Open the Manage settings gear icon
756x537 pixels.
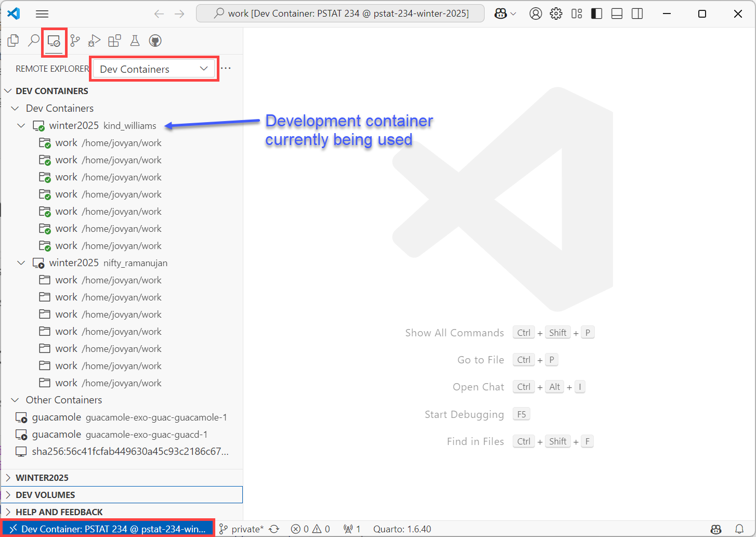tap(556, 14)
